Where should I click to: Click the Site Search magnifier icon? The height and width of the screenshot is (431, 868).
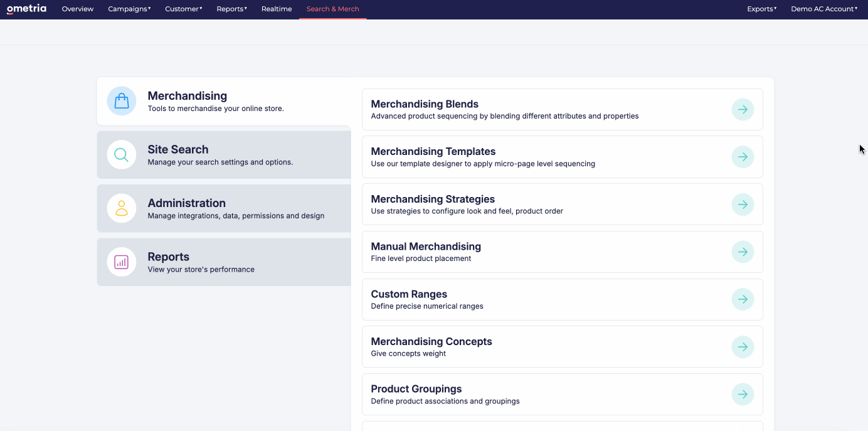(122, 154)
